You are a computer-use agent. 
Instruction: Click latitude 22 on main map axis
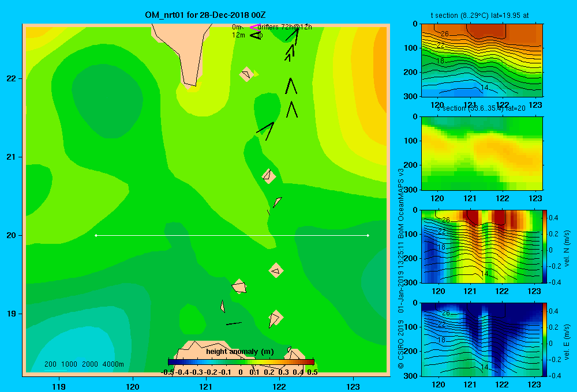pyautogui.click(x=12, y=79)
